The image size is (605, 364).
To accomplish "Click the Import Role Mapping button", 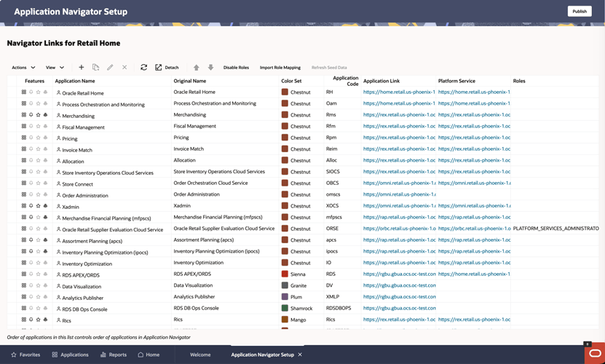I will click(x=280, y=68).
